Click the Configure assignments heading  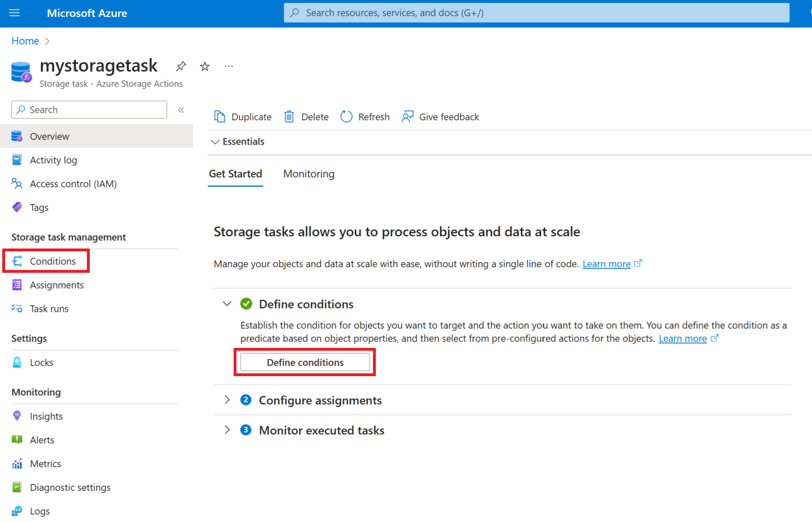[x=320, y=400]
